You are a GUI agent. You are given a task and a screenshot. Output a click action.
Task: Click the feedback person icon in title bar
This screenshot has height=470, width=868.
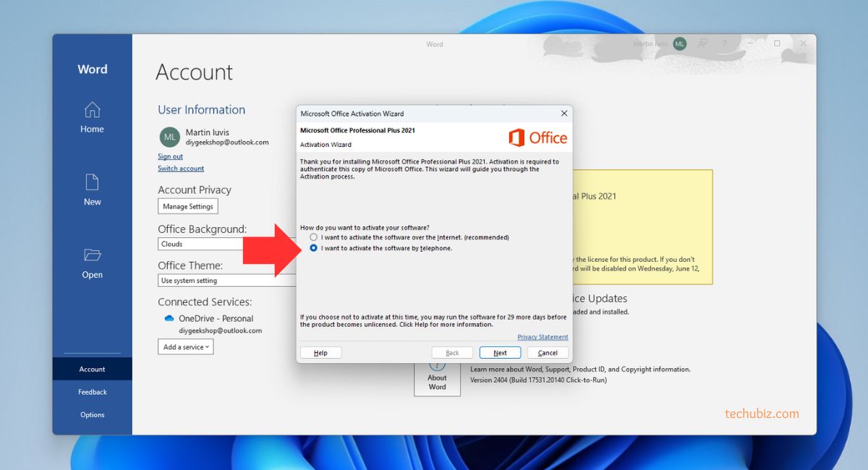(x=702, y=44)
